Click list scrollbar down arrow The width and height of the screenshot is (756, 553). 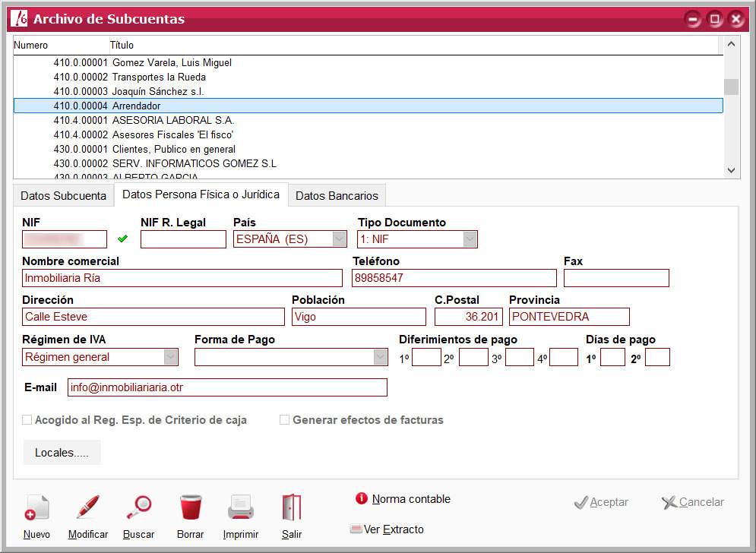731,170
